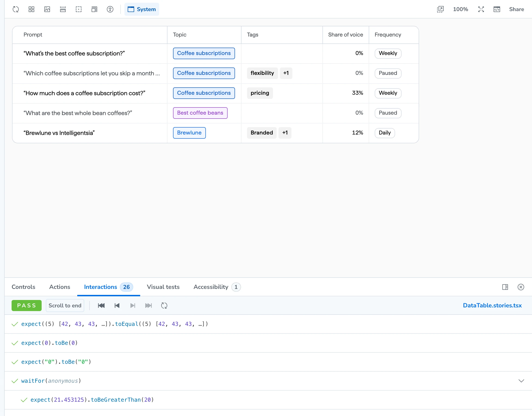Jump to the end of interactions

(x=148, y=306)
